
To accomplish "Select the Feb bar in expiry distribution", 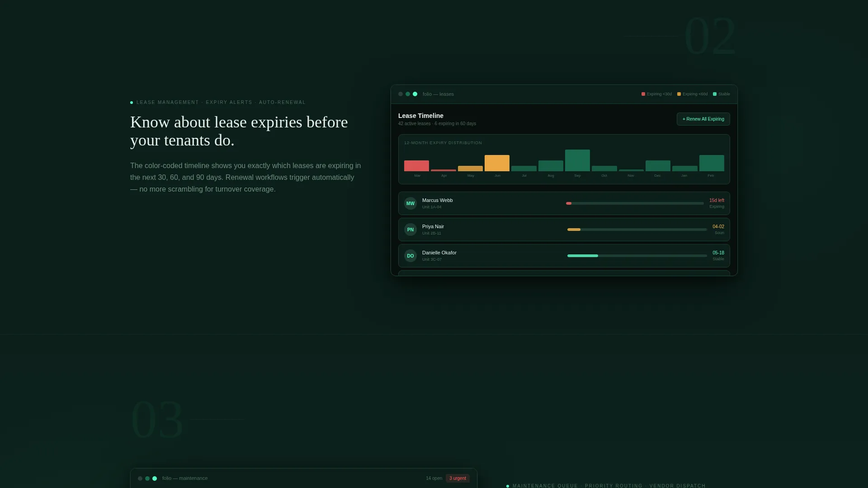I will 712,163.
